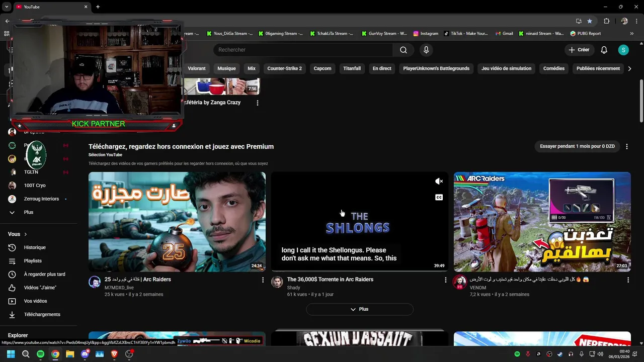Select the Musique filter chip
The width and height of the screenshot is (644, 362).
click(226, 68)
